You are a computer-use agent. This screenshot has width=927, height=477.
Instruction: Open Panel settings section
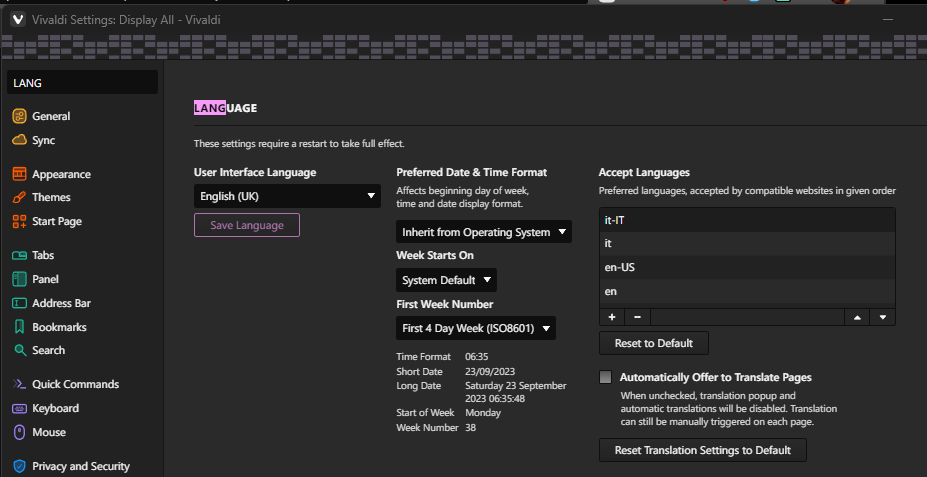[x=46, y=279]
